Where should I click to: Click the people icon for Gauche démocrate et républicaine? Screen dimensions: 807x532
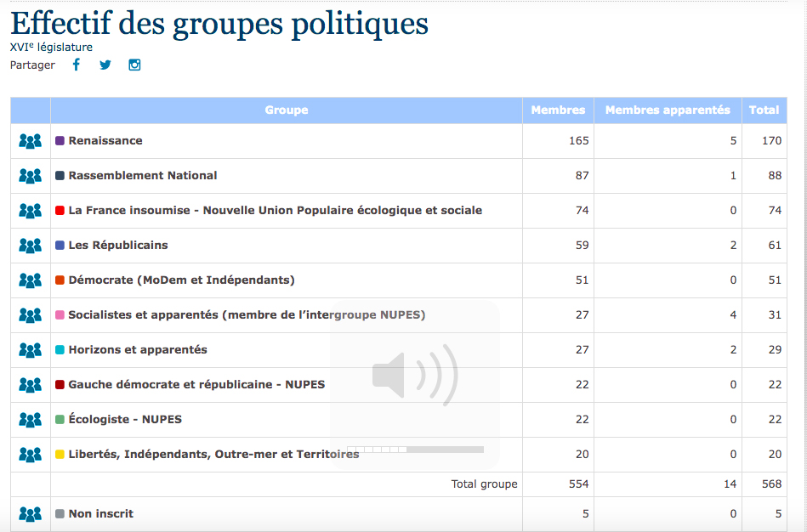click(31, 385)
